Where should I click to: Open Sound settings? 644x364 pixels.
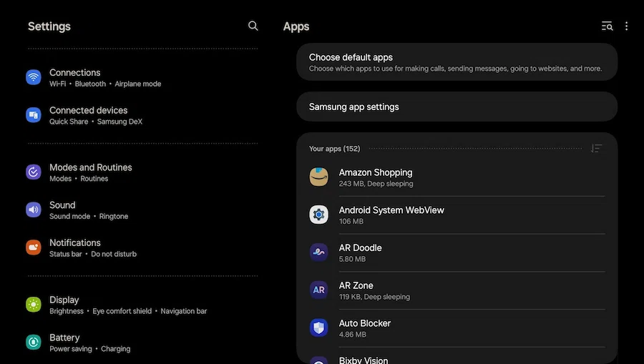(142, 210)
